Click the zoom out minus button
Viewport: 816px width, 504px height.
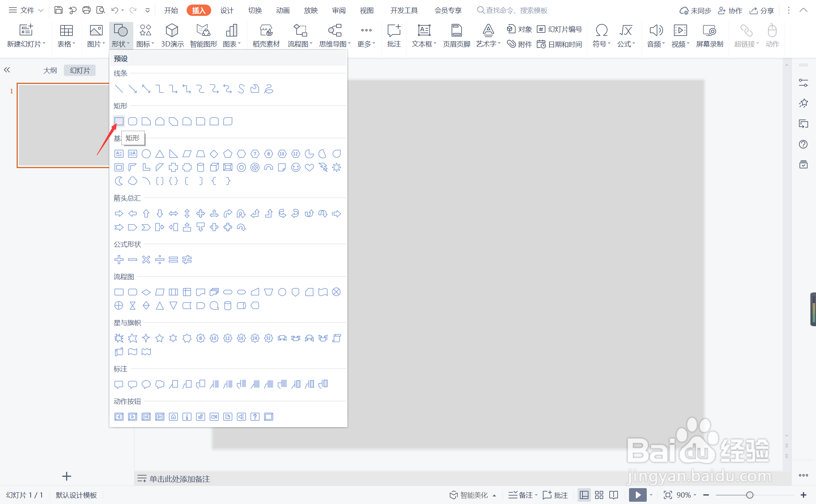pos(706,495)
